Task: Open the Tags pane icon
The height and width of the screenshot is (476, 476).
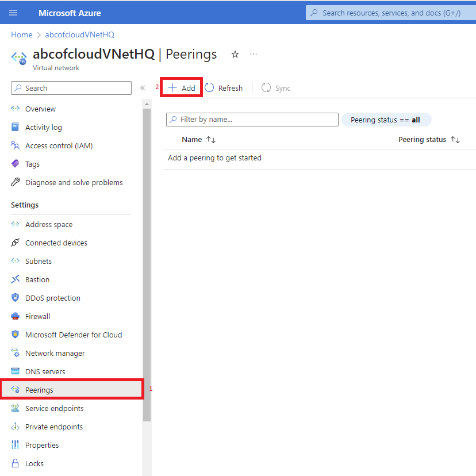Action: coord(16,164)
